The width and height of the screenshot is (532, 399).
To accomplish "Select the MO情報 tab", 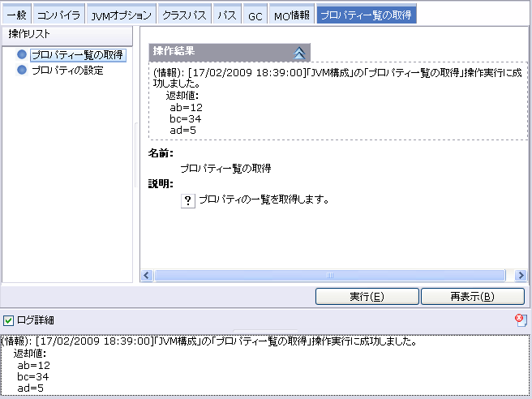I will pyautogui.click(x=291, y=15).
